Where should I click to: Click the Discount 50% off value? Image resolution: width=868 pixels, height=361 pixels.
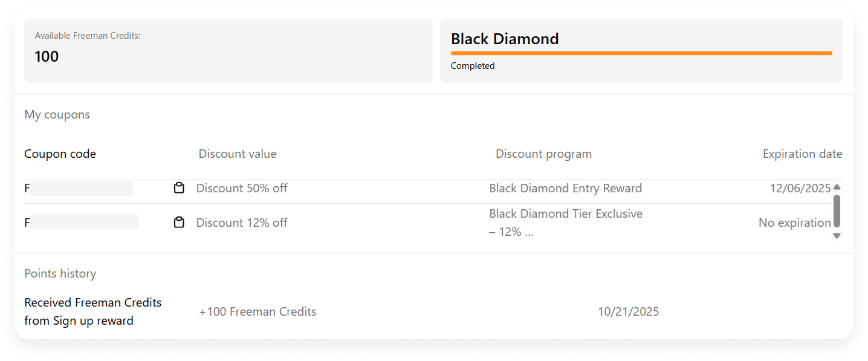tap(242, 188)
